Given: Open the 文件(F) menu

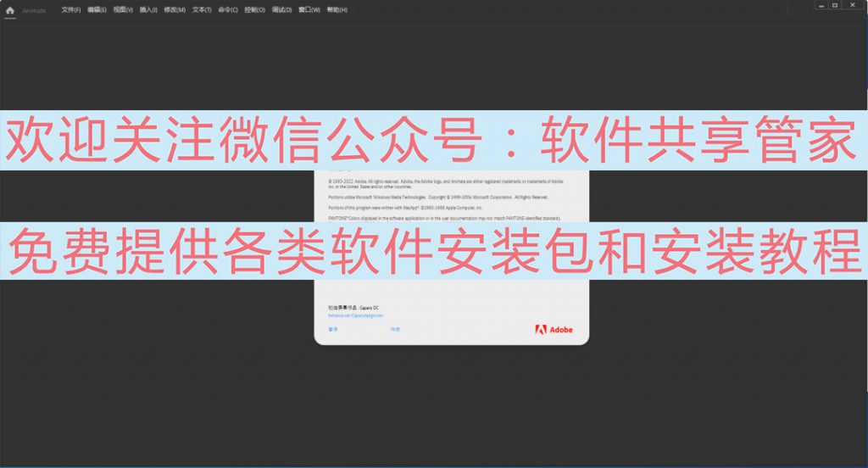Looking at the screenshot, I should (71, 10).
